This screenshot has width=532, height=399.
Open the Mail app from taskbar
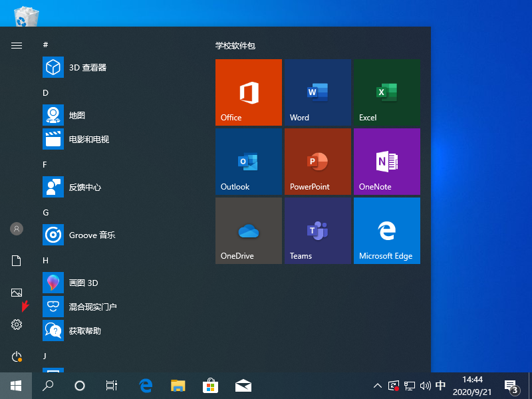(243, 385)
